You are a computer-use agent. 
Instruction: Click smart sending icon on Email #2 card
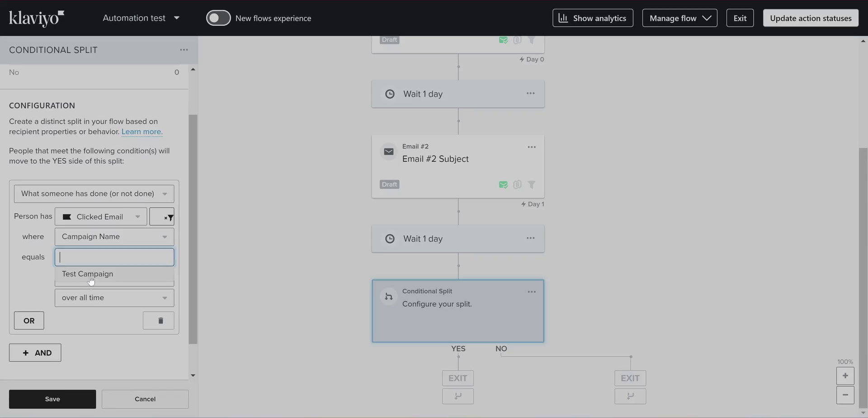503,185
